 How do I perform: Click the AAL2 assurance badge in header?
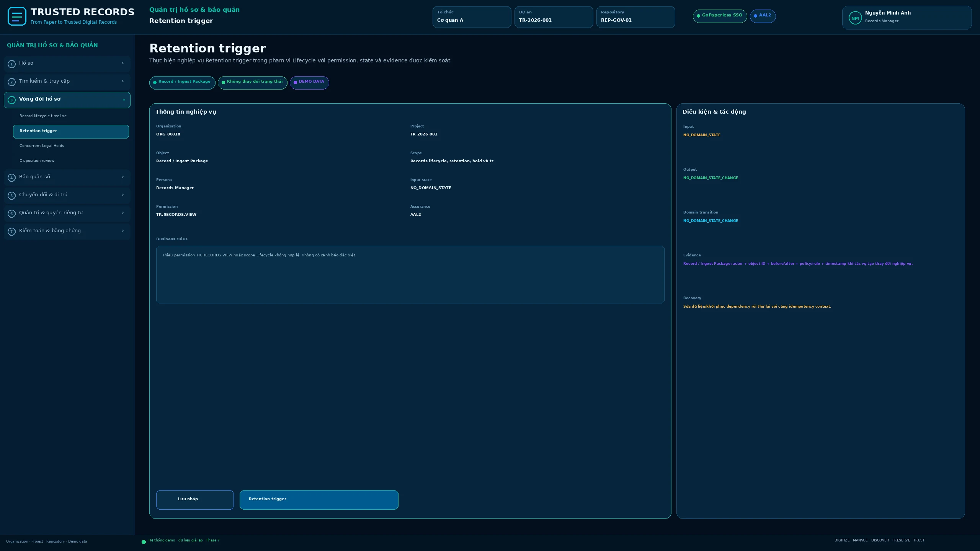click(763, 16)
